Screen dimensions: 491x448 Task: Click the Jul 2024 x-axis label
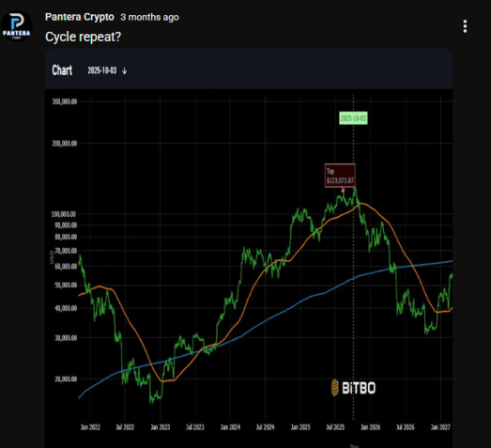[x=265, y=427]
